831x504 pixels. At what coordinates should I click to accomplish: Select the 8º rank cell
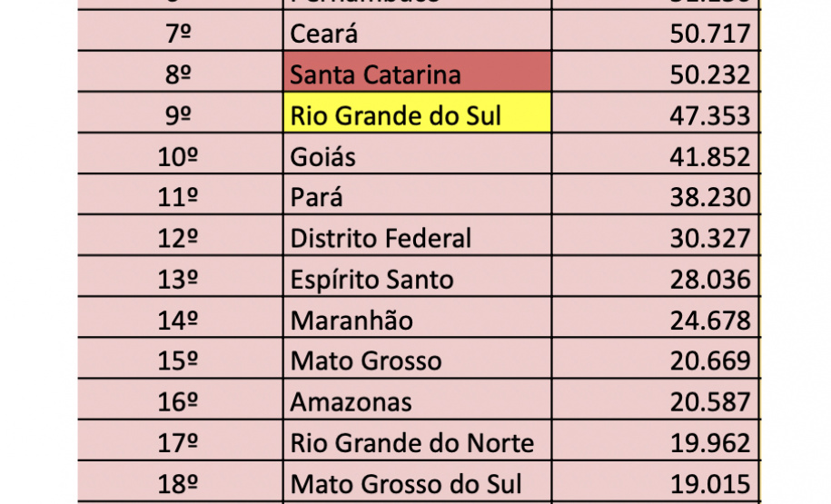179,75
